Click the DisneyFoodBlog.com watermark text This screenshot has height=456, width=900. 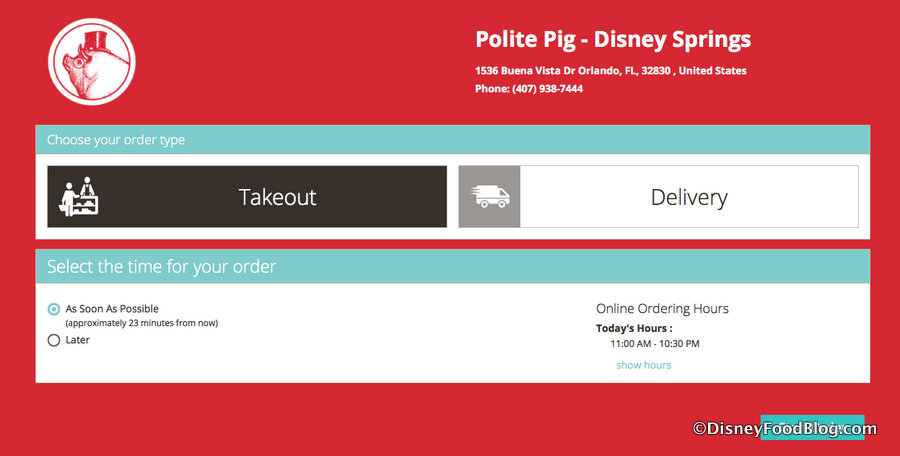click(785, 429)
